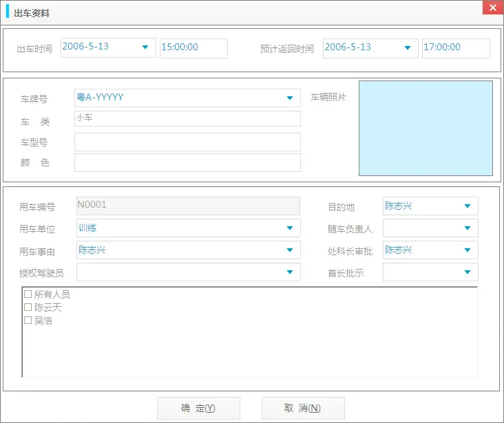Expand the 用车单位 dropdown
504x423 pixels.
[289, 228]
